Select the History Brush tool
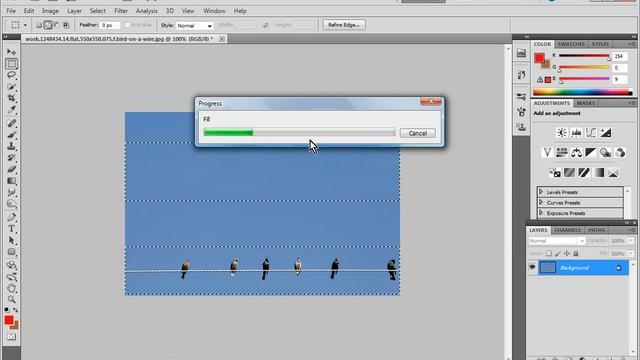Screen dimensions: 640x360 (11, 157)
